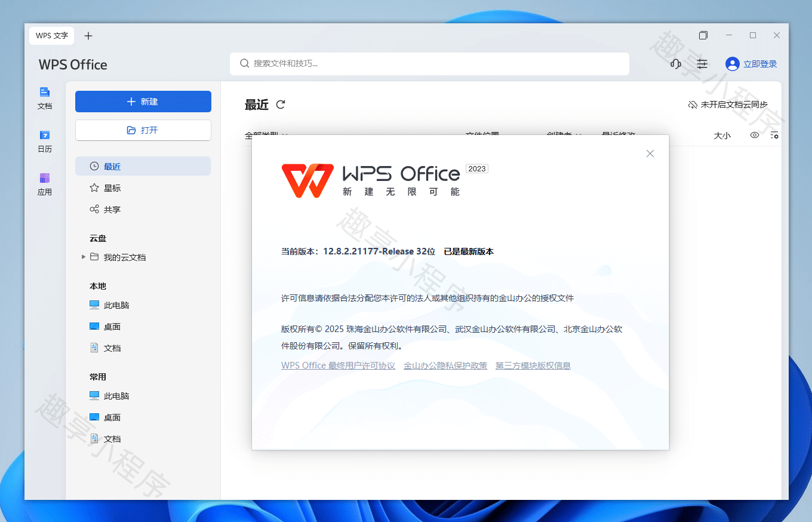Click 未开启文档云同步 cloud sync status
Viewport: 812px width, 522px height.
(728, 105)
